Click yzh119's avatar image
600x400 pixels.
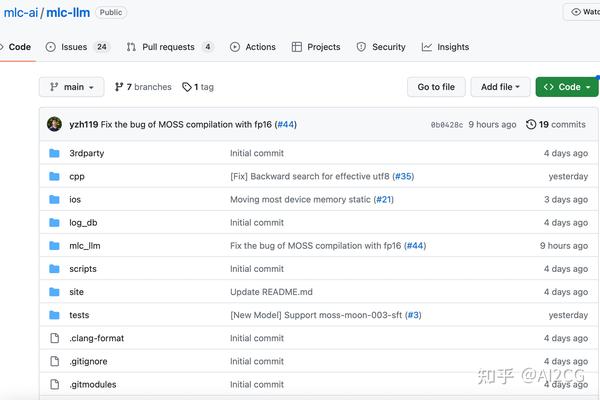point(54,124)
